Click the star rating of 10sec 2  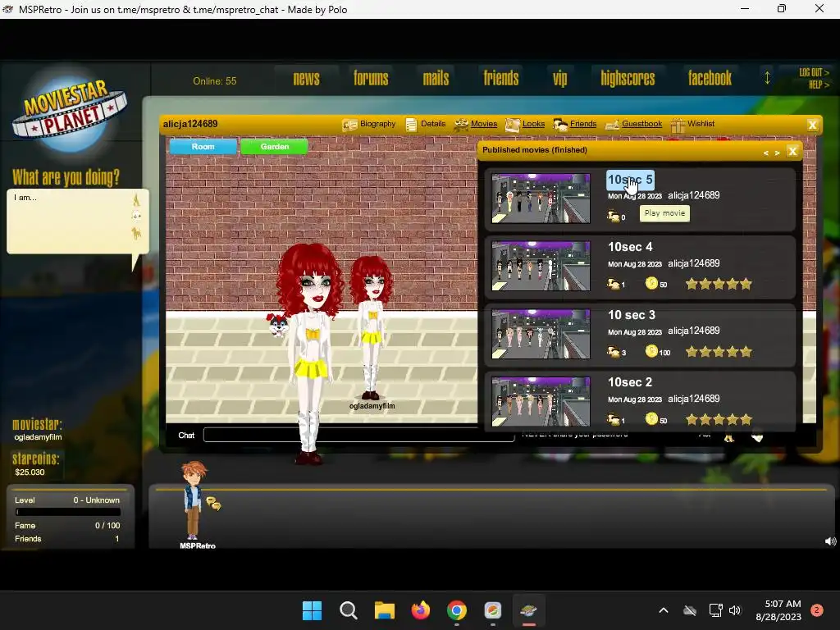719,419
